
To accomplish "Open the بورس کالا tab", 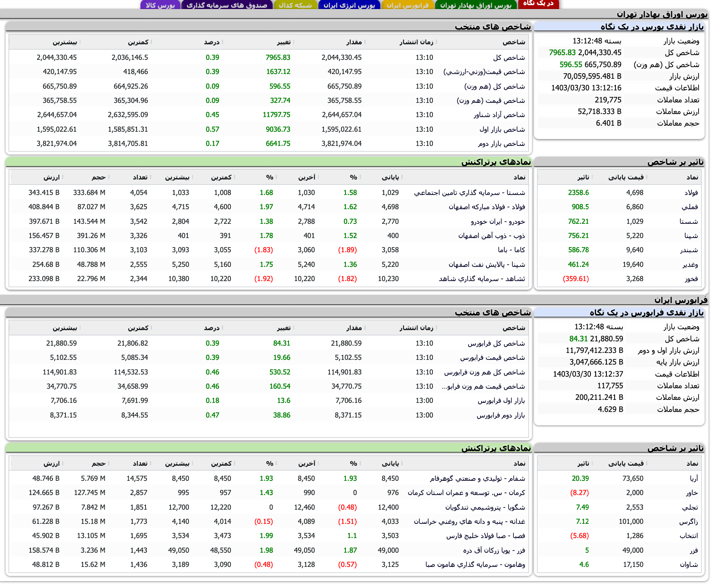I will coord(162,5).
